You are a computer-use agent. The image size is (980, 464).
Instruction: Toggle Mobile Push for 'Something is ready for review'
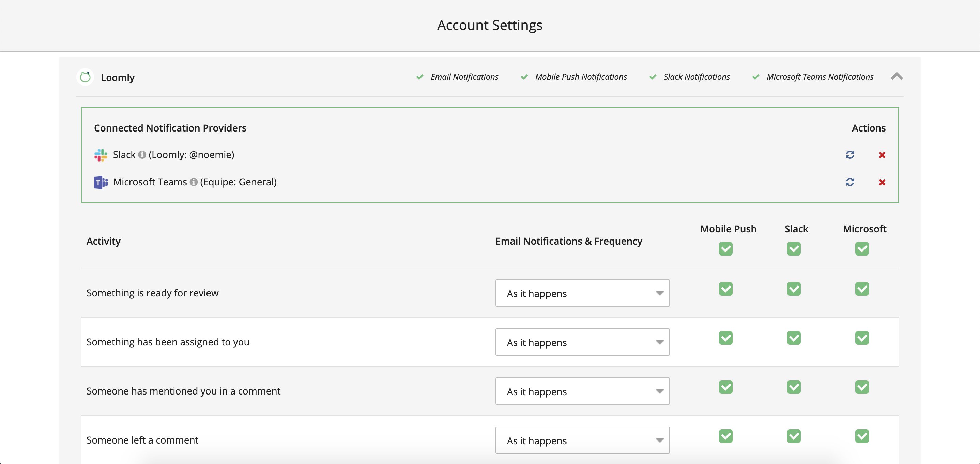pyautogui.click(x=726, y=289)
